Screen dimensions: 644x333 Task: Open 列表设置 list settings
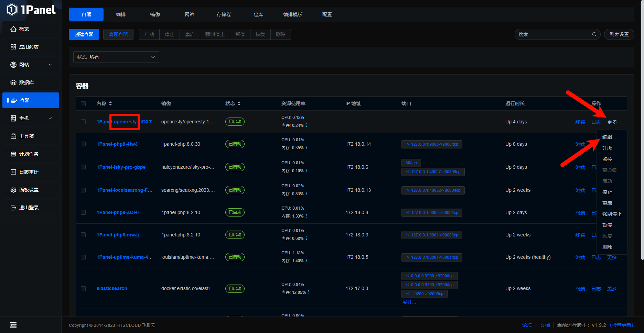(619, 34)
